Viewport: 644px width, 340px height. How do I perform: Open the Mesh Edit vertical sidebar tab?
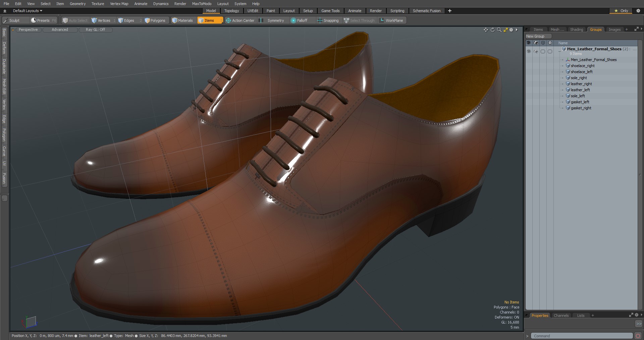(4, 87)
